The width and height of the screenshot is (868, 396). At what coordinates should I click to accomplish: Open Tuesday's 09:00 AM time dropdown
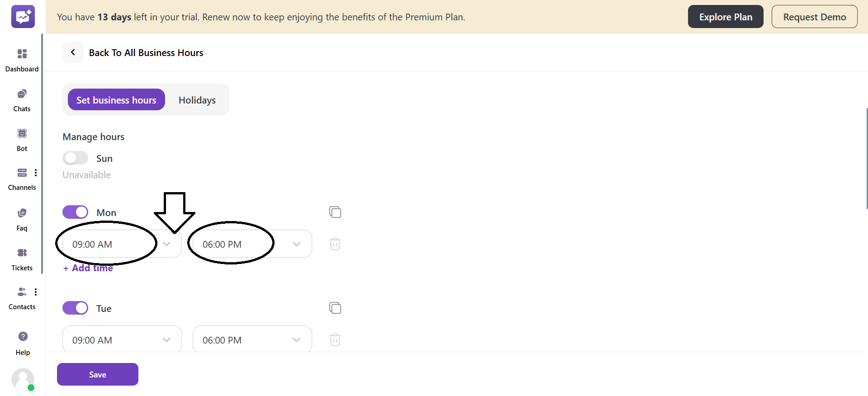[166, 339]
